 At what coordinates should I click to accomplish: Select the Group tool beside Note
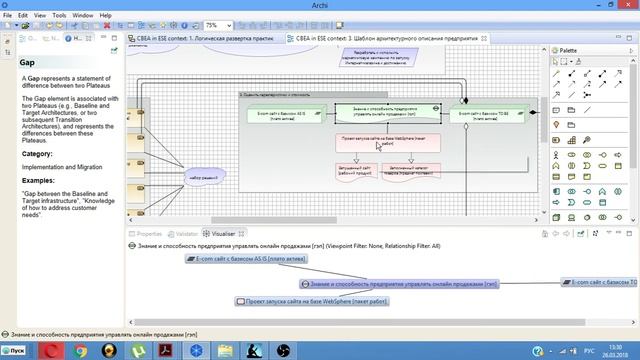point(571,110)
